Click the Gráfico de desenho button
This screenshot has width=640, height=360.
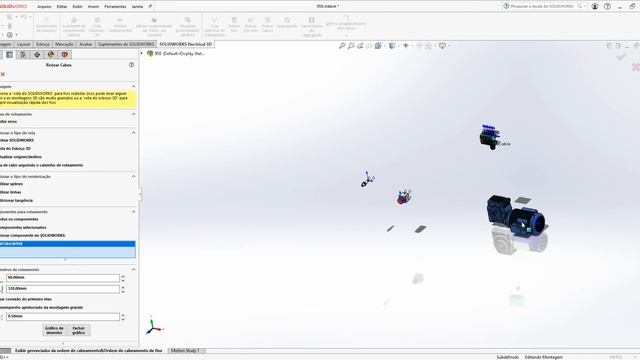click(x=54, y=330)
